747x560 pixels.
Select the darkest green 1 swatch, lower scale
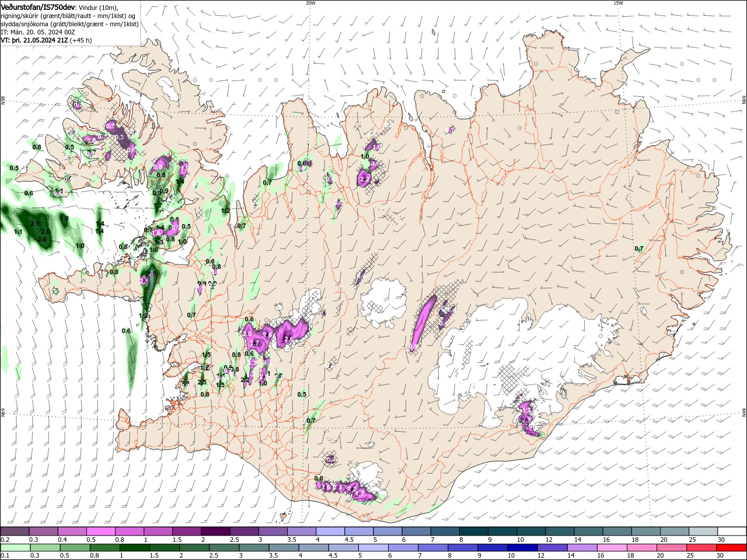click(134, 548)
